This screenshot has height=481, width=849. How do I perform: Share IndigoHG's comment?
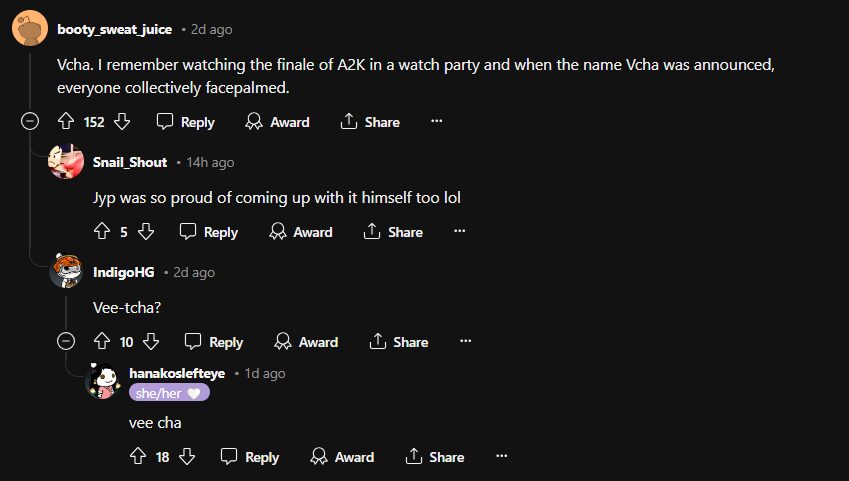pyautogui.click(x=399, y=342)
